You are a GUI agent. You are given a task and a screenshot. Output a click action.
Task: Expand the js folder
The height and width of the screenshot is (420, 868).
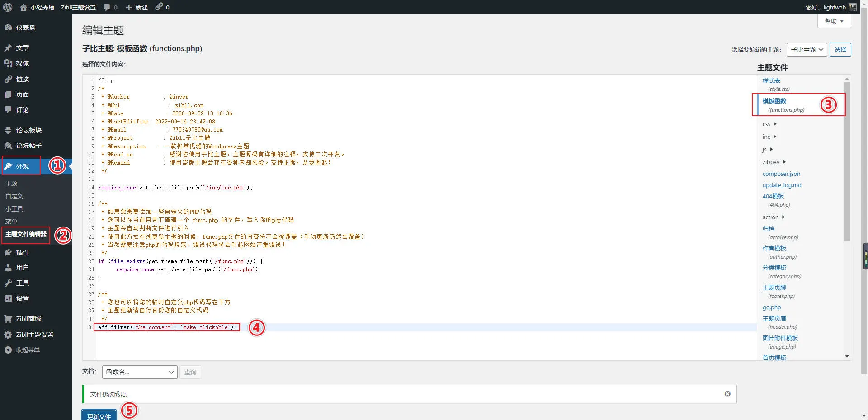768,149
